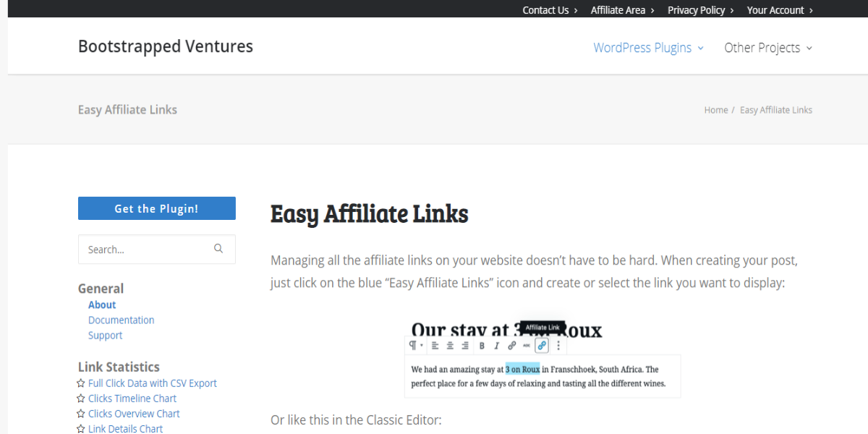Screen dimensions: 868x434
Task: Click the 'Easy Affiliate Links' breadcrumb text
Action: coord(776,110)
